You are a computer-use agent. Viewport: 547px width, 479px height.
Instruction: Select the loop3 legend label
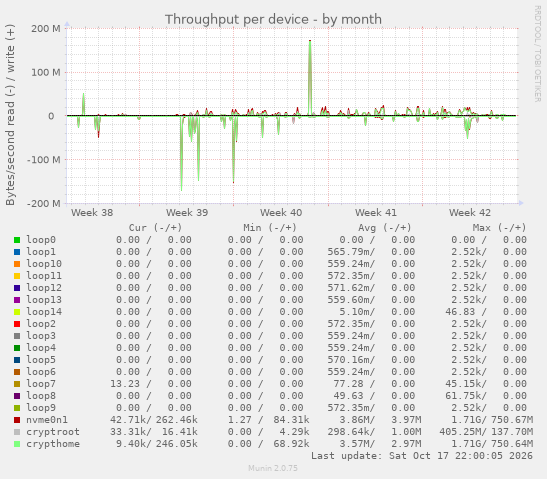41,336
